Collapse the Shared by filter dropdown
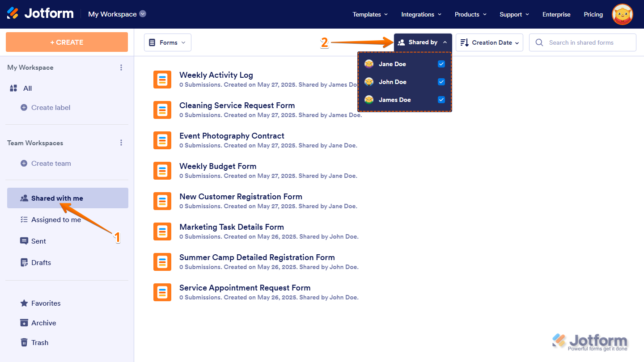The width and height of the screenshot is (644, 362). pyautogui.click(x=423, y=42)
